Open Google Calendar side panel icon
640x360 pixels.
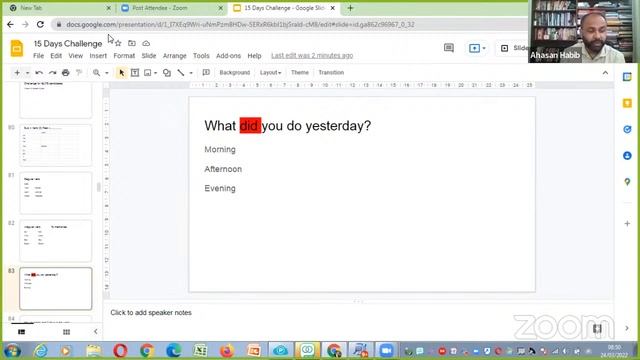pos(627,77)
